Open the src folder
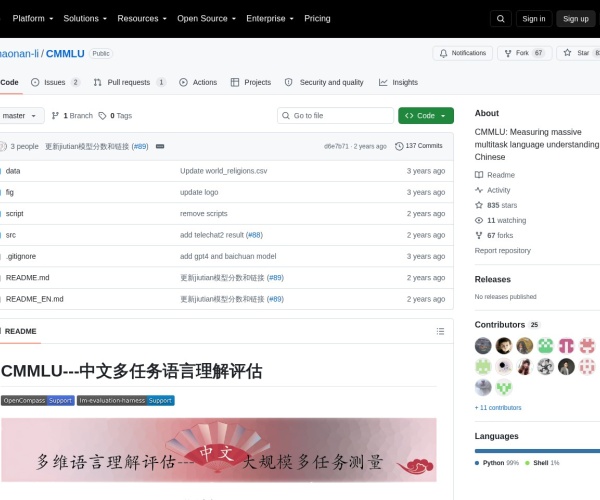This screenshot has width=600, height=500. click(11, 235)
